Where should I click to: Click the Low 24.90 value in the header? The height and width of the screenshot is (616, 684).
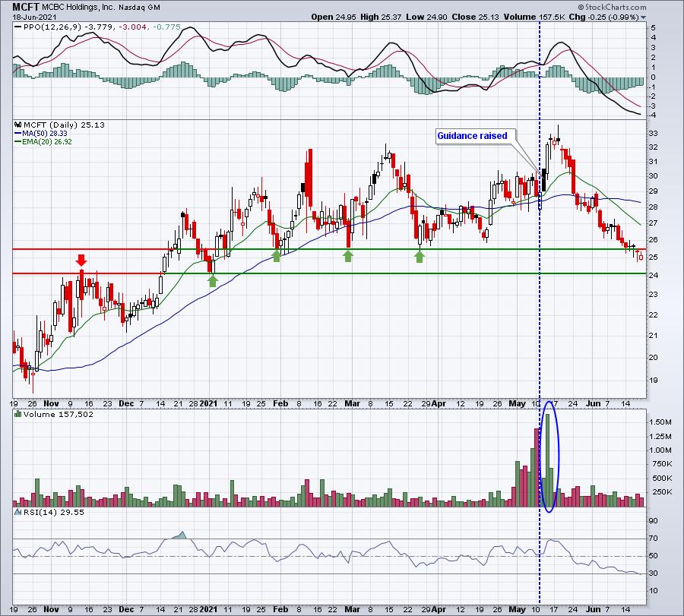[426, 17]
